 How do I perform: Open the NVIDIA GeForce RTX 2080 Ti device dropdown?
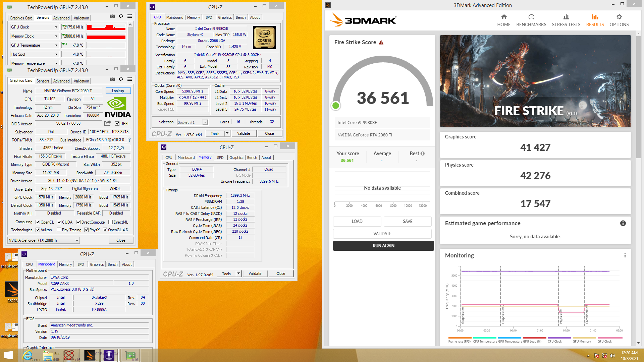point(43,240)
